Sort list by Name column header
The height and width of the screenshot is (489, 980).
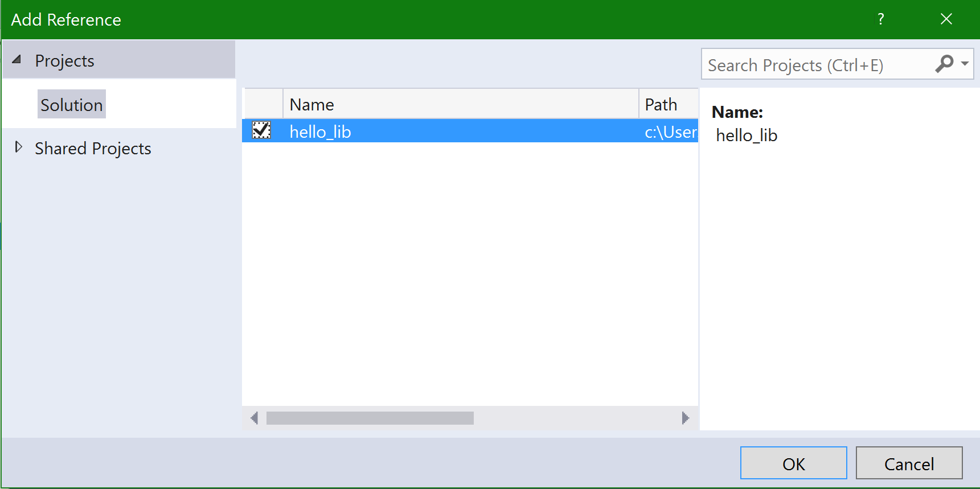point(460,105)
